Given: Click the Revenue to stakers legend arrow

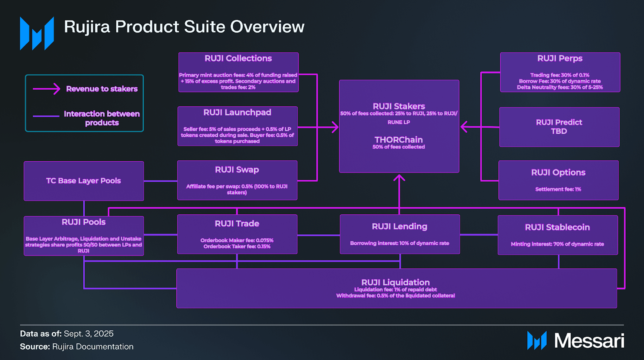Looking at the screenshot, I should (47, 89).
